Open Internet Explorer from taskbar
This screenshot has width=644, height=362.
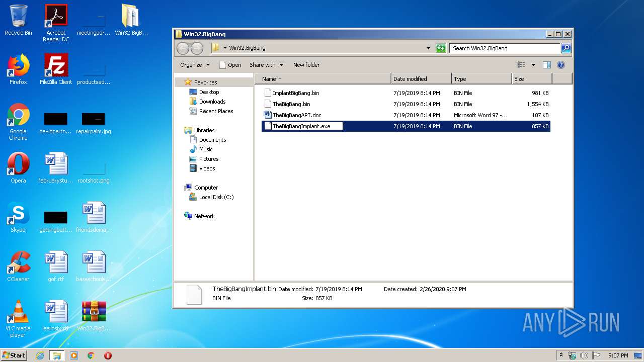[40, 355]
